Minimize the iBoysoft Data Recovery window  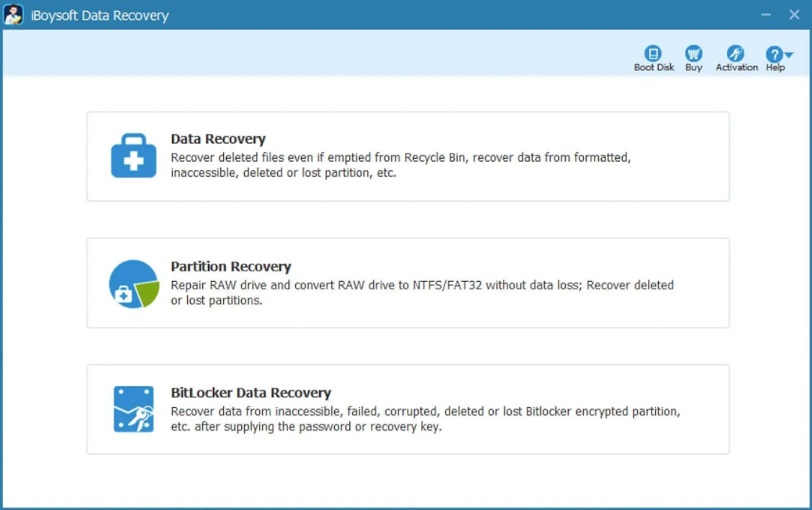[x=765, y=15]
